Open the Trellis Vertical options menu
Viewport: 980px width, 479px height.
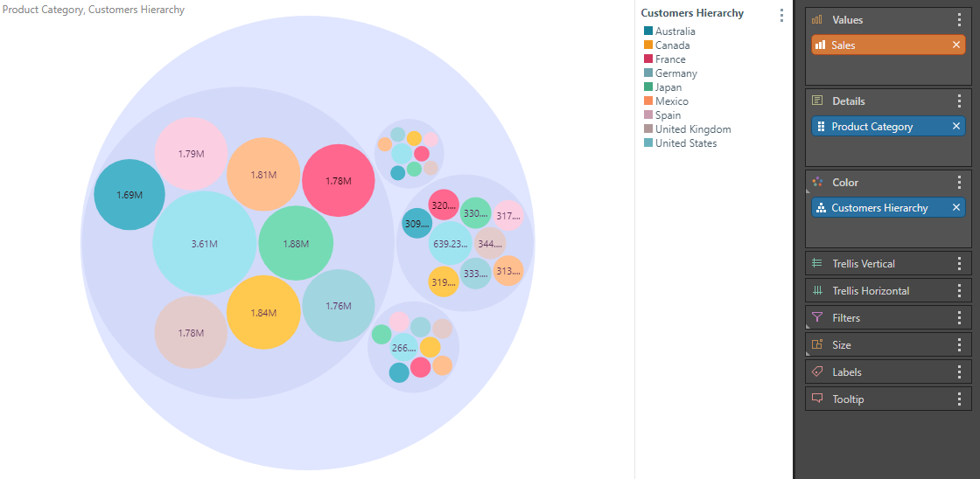(959, 264)
